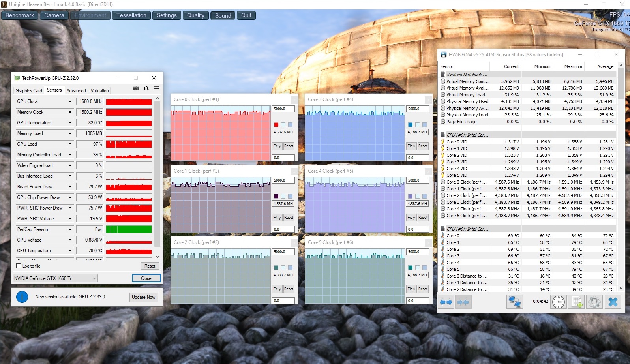Screen dimensions: 630x364
Task: Open the CPU Temperature sensor dropdown
Action: (70, 251)
